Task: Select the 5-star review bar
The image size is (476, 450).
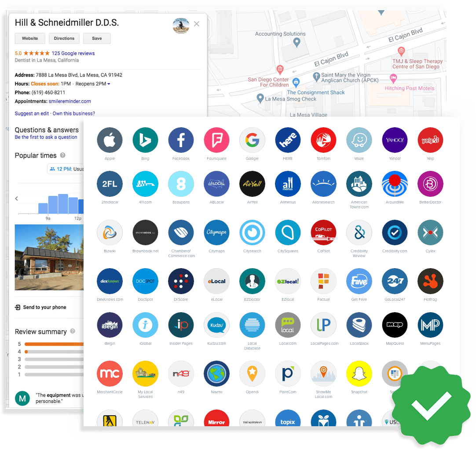Action: click(x=54, y=344)
